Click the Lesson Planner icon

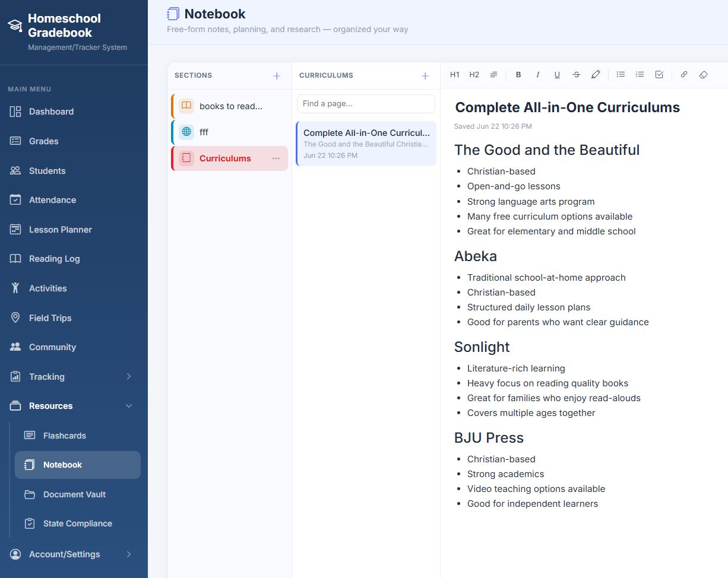15,230
